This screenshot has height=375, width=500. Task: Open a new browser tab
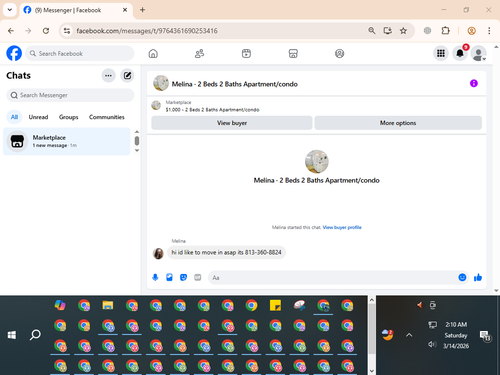coord(142,10)
